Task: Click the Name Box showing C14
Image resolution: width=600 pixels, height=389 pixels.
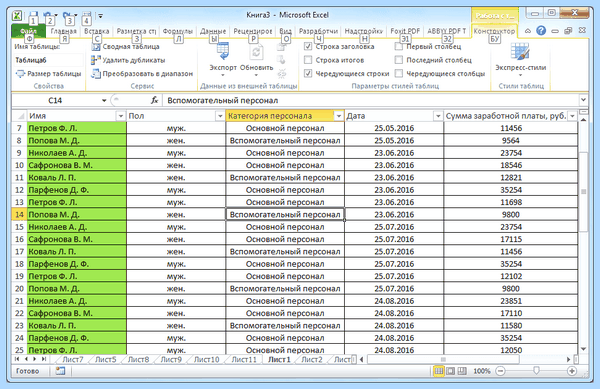Action: coord(55,100)
